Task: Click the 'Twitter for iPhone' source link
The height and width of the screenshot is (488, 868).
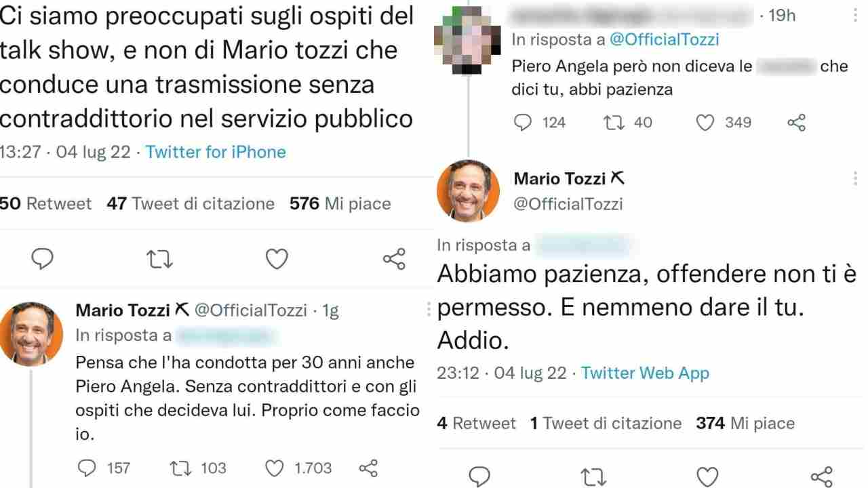Action: [x=216, y=152]
